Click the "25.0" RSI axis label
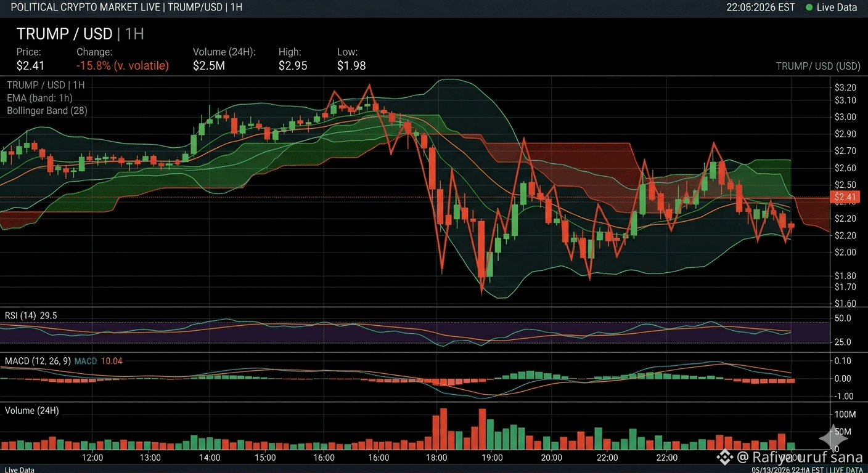Screen dimensions: 868x473 coord(842,342)
